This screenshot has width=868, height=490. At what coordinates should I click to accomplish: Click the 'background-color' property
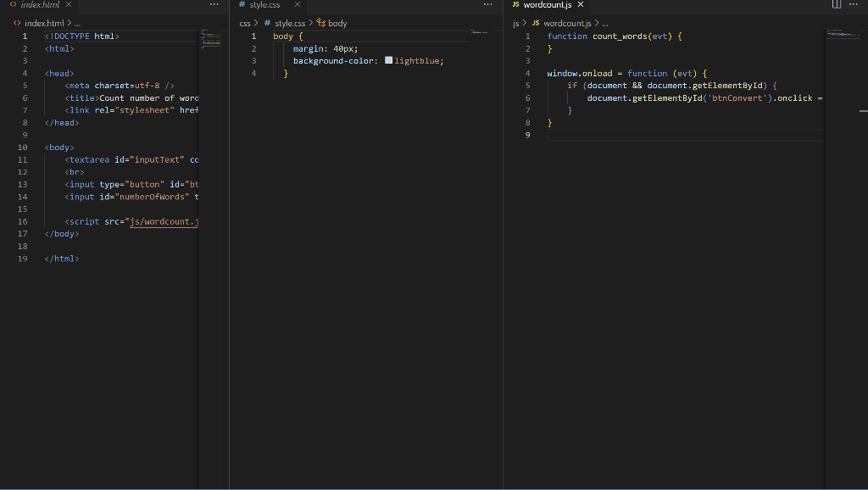(x=333, y=61)
